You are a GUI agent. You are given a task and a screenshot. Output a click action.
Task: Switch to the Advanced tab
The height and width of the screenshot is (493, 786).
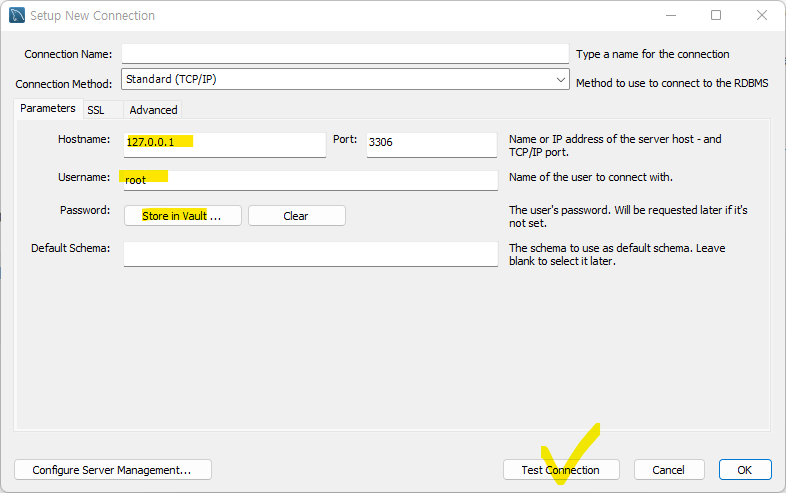[x=153, y=110]
